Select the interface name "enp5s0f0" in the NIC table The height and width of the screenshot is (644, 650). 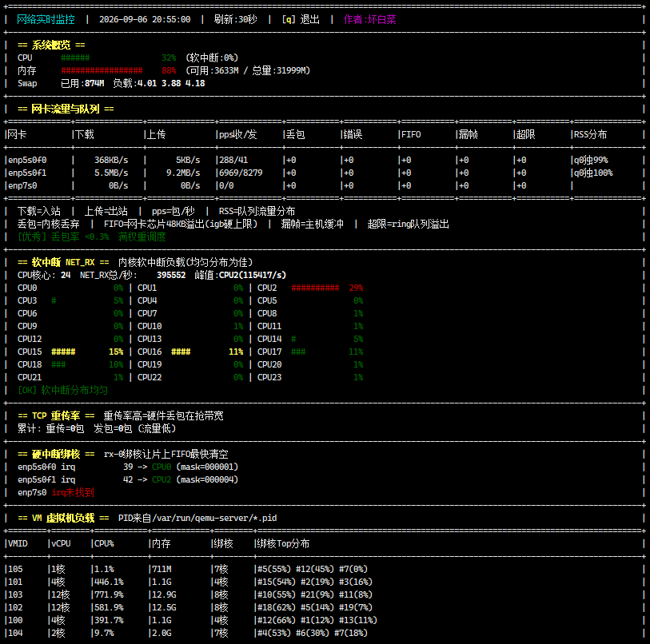coord(27,161)
